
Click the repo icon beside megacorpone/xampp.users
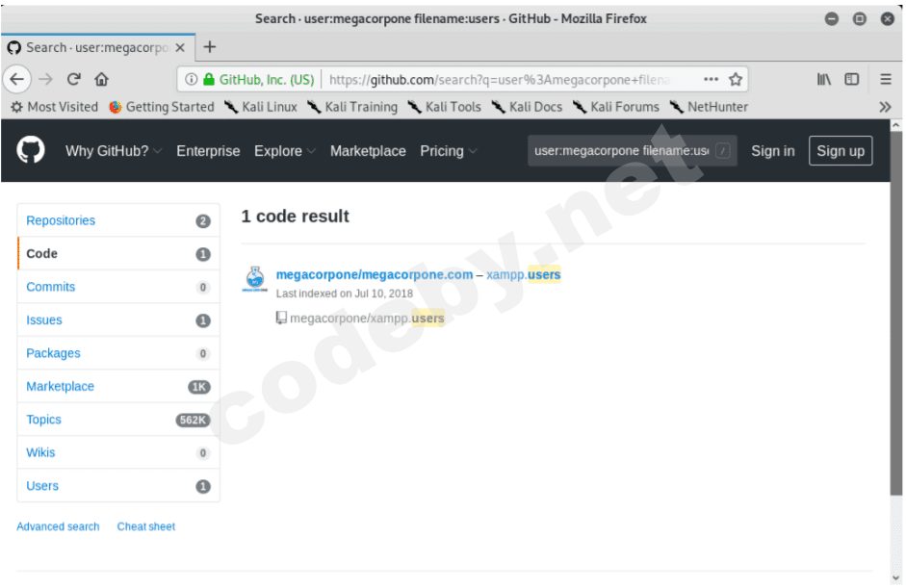[x=281, y=318]
